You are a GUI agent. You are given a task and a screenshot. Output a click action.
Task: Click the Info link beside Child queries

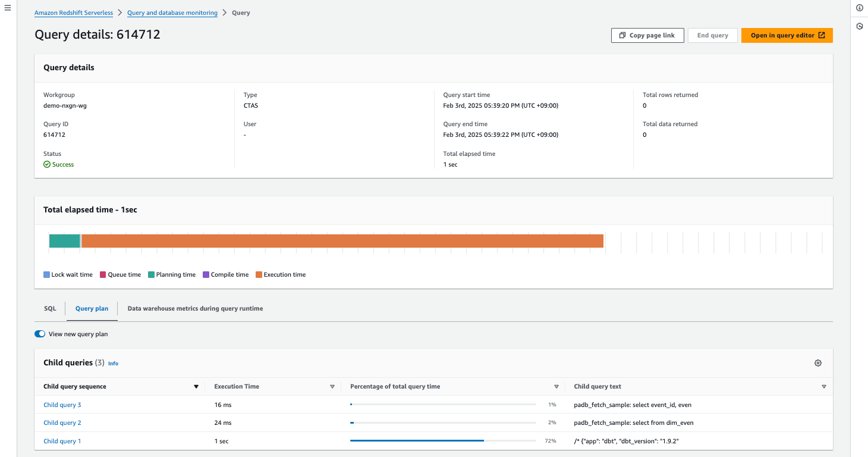(113, 364)
